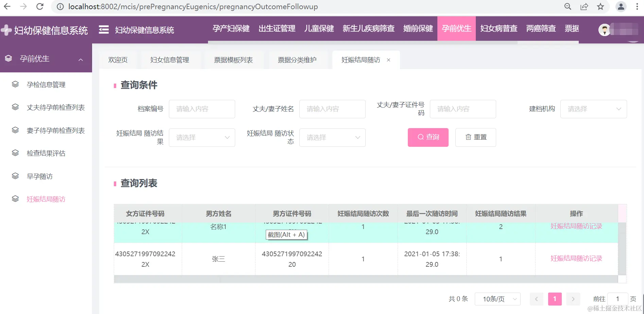
Task: Close the 妊娠结局随访 tab
Action: click(x=388, y=60)
